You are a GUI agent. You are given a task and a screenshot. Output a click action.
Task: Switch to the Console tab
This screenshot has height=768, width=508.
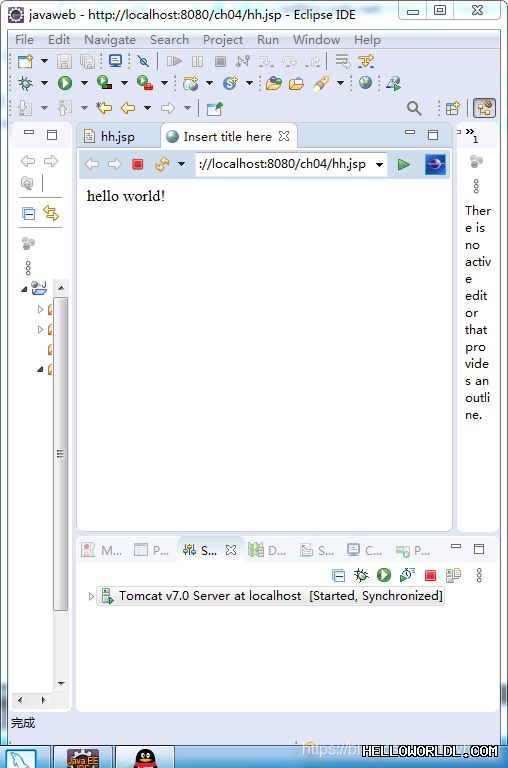tap(364, 550)
